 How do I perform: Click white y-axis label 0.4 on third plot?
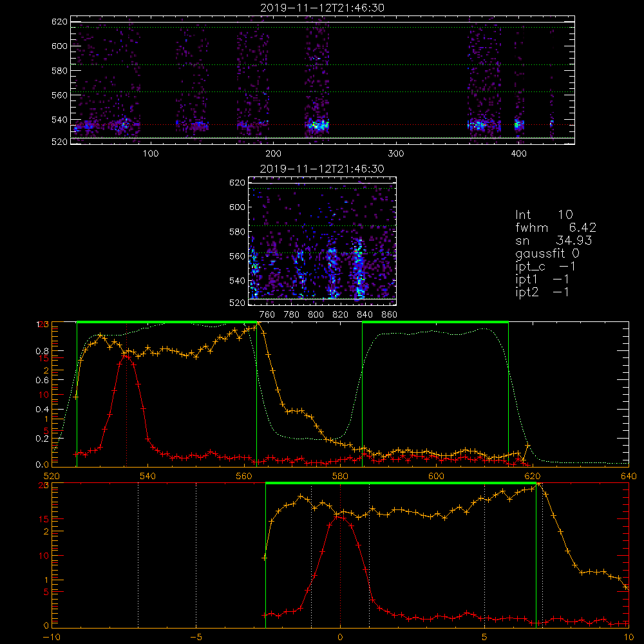coord(42,410)
